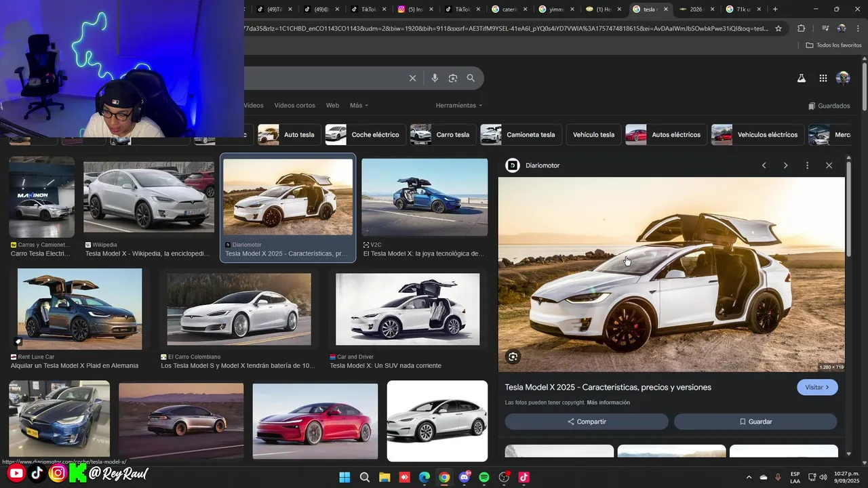The image size is (868, 488).
Task: Open the red Tesla sedan thumbnail
Action: (x=315, y=422)
